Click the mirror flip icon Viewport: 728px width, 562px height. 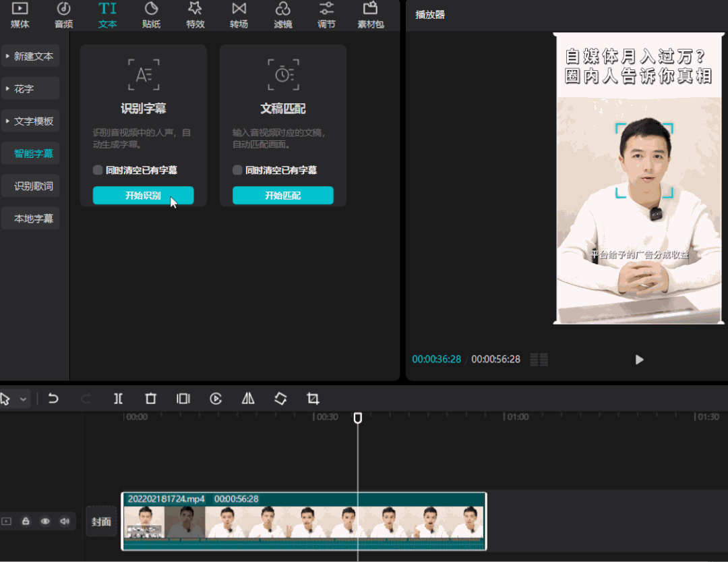[248, 398]
